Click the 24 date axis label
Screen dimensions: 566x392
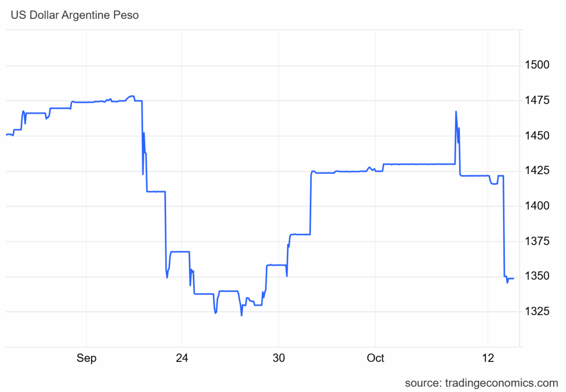182,359
